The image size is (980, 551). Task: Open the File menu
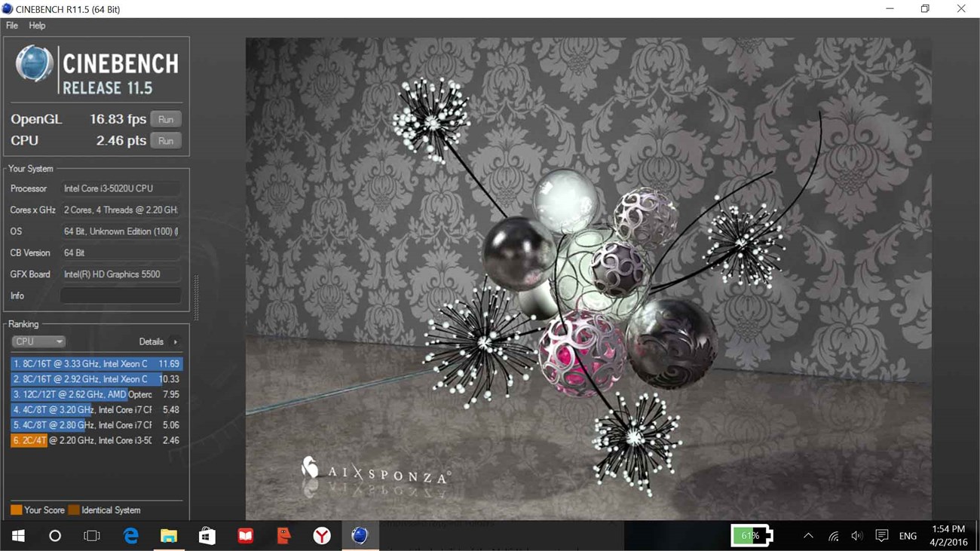coord(12,26)
